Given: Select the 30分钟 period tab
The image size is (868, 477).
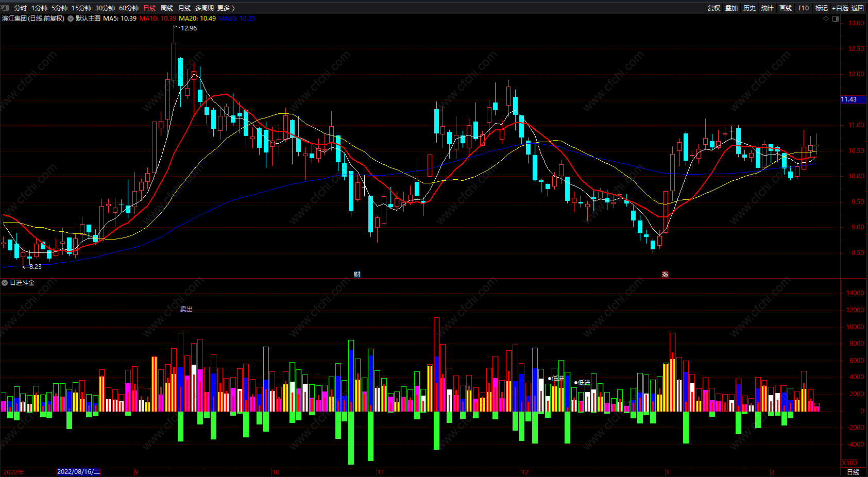Looking at the screenshot, I should 105,8.
